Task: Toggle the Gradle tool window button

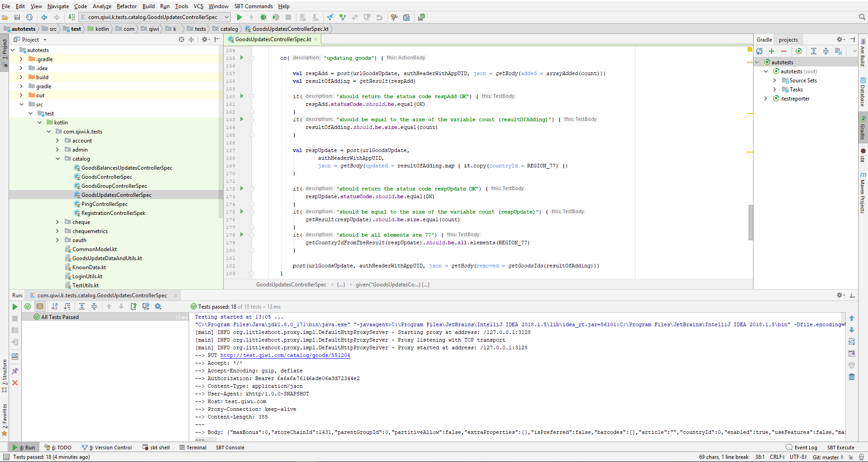Action: point(863,128)
